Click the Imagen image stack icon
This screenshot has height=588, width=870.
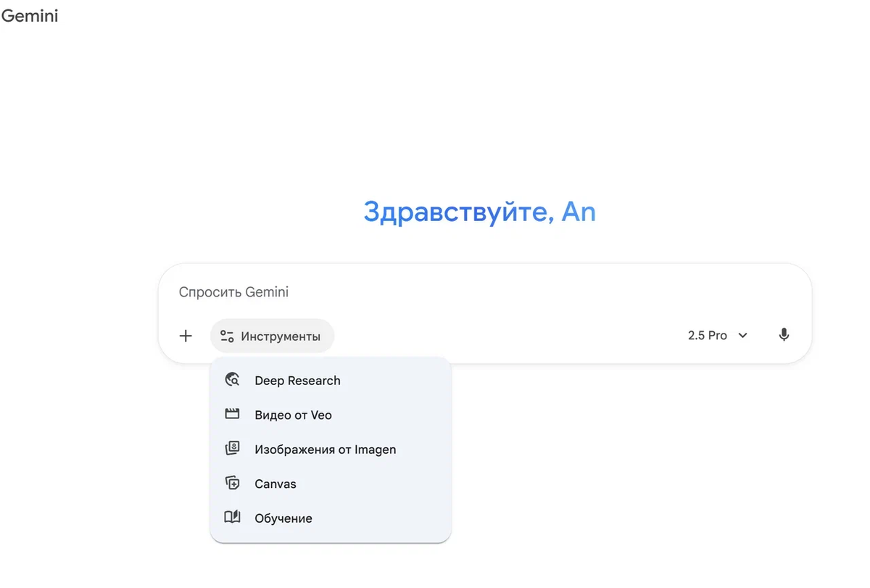232,449
